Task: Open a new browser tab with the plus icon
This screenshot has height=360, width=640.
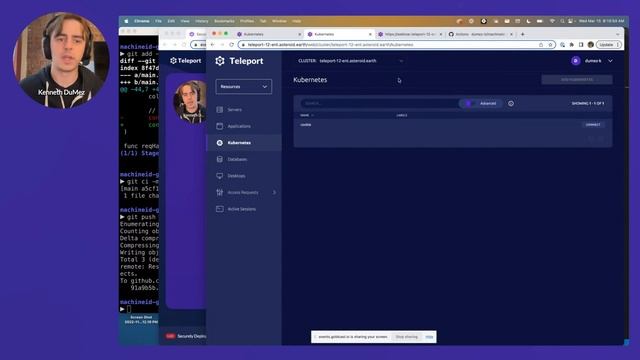Action: point(522,34)
